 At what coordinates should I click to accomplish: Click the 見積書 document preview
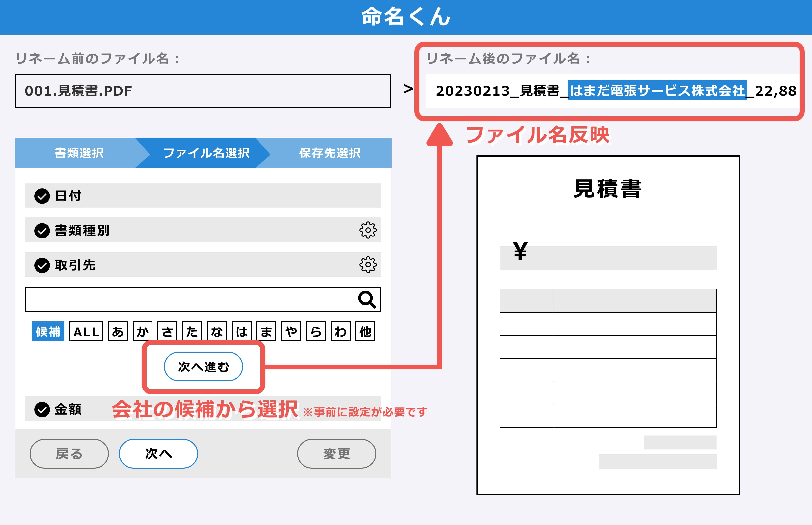point(608,325)
